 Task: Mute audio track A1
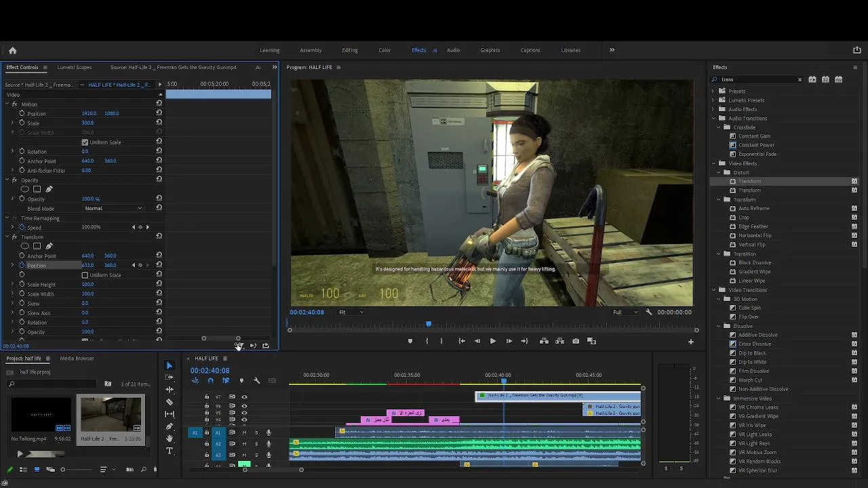click(x=244, y=433)
